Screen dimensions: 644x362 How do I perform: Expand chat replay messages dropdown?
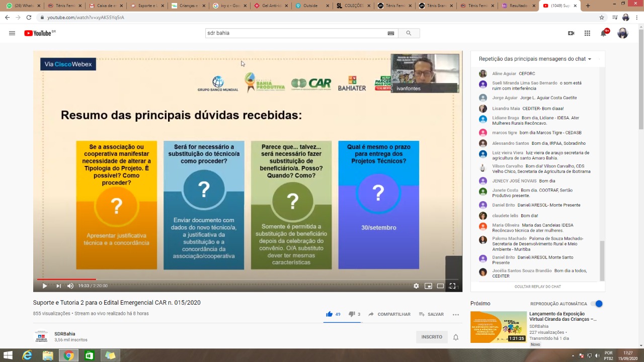tap(535, 59)
